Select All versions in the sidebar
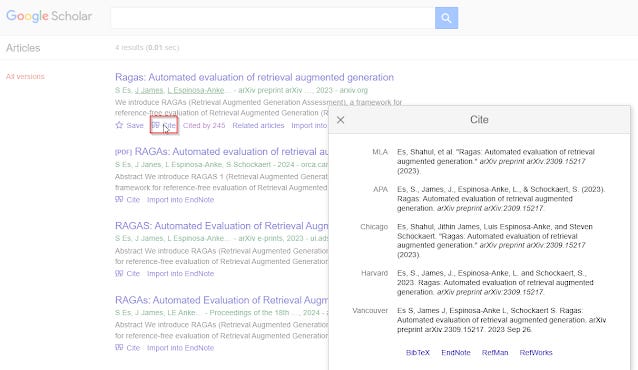The width and height of the screenshot is (638, 370). [25, 77]
